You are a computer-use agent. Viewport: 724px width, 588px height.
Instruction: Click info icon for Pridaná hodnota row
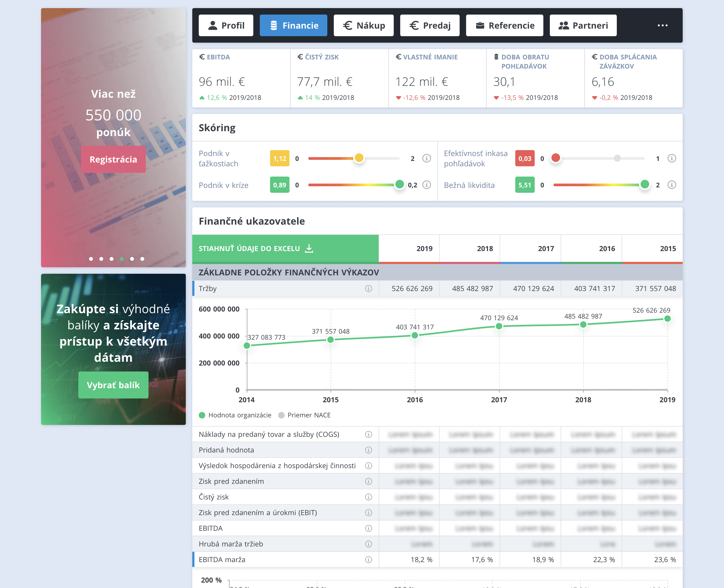(368, 450)
